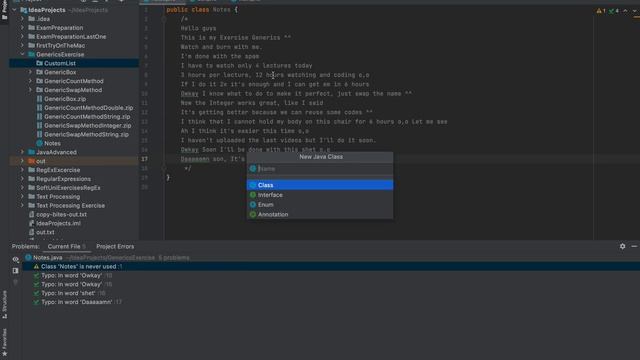The height and width of the screenshot is (360, 640).
Task: Toggle the eye view options icon
Action: (x=16, y=259)
